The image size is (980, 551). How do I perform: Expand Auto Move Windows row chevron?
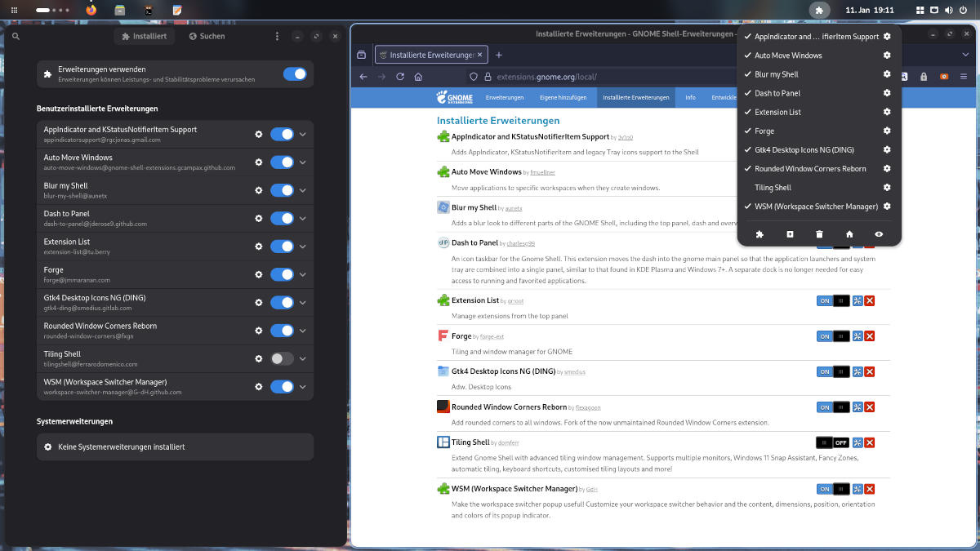pos(303,162)
